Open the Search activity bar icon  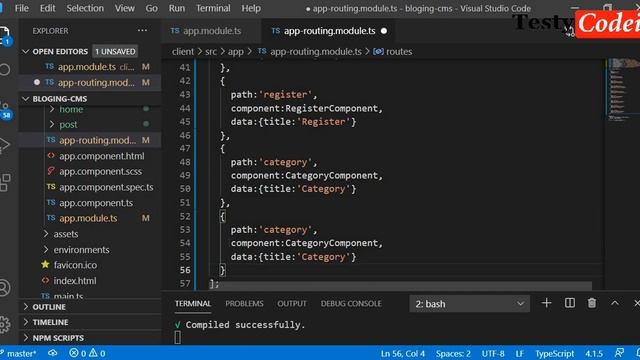pos(5,69)
